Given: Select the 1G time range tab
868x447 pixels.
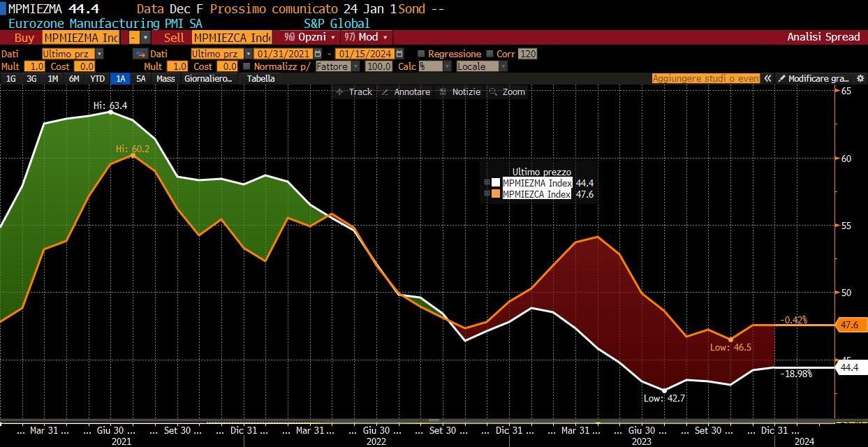Looking at the screenshot, I should [11, 79].
